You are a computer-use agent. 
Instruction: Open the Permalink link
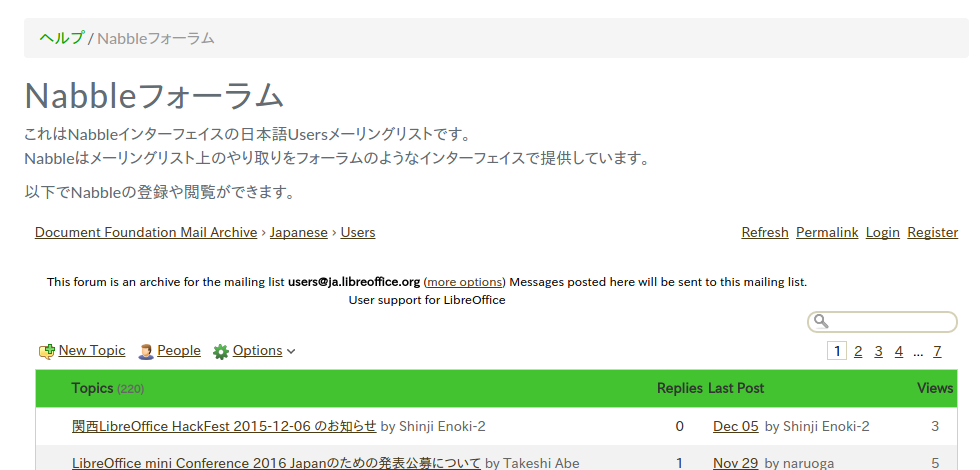tap(827, 232)
